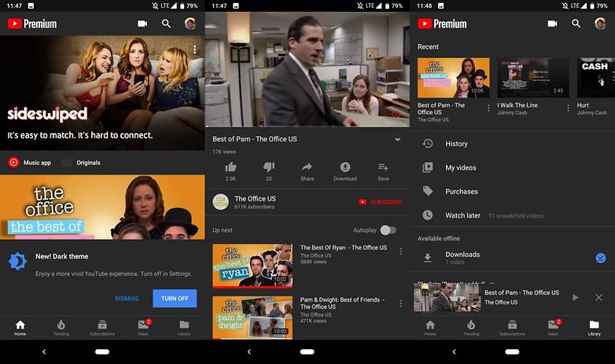Open recent I Walk The Line thumbnail
The width and height of the screenshot is (615, 364).
click(533, 78)
